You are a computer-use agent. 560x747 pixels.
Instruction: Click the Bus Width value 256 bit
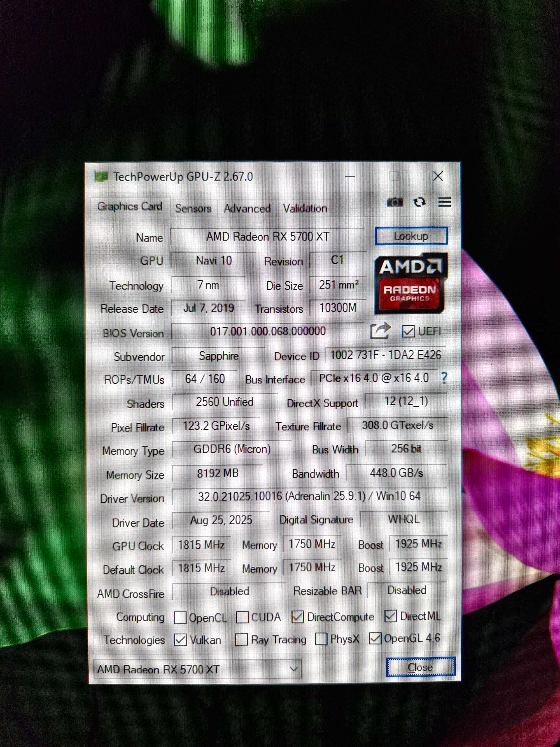click(406, 448)
